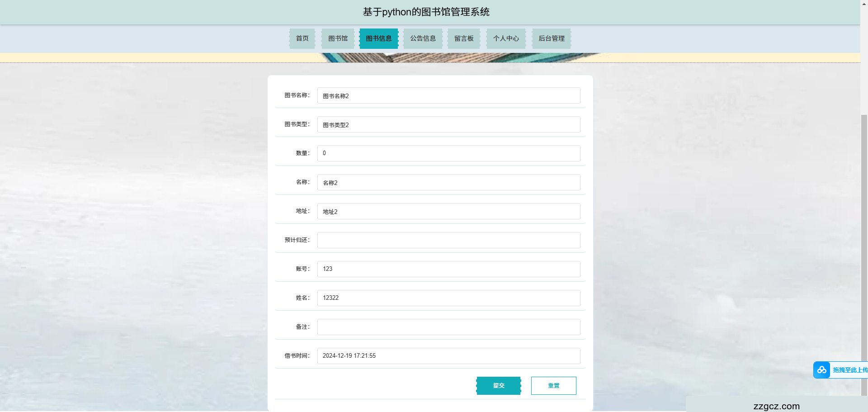
Task: Select the 图书信息 tab
Action: (379, 38)
